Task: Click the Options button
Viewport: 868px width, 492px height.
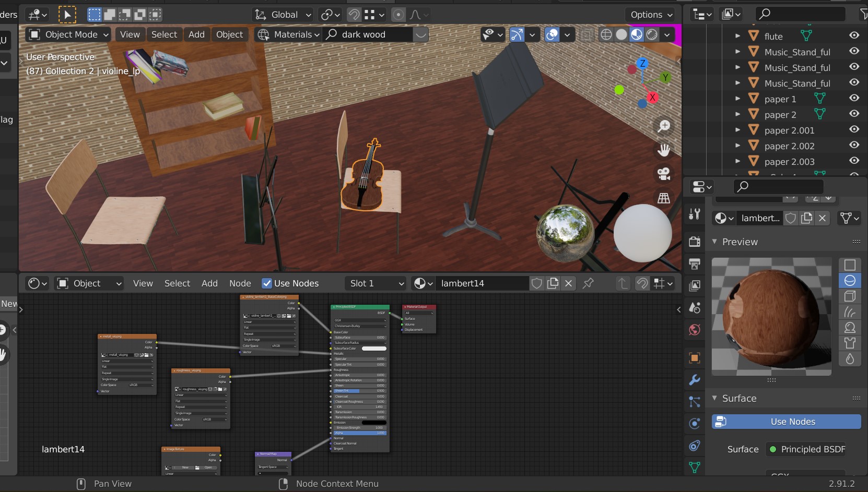Action: 651,15
